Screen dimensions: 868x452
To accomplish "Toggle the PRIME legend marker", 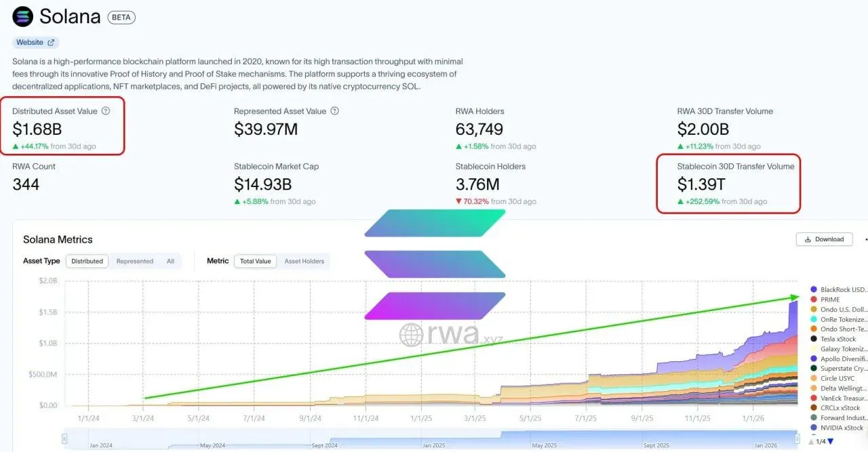I will [814, 300].
